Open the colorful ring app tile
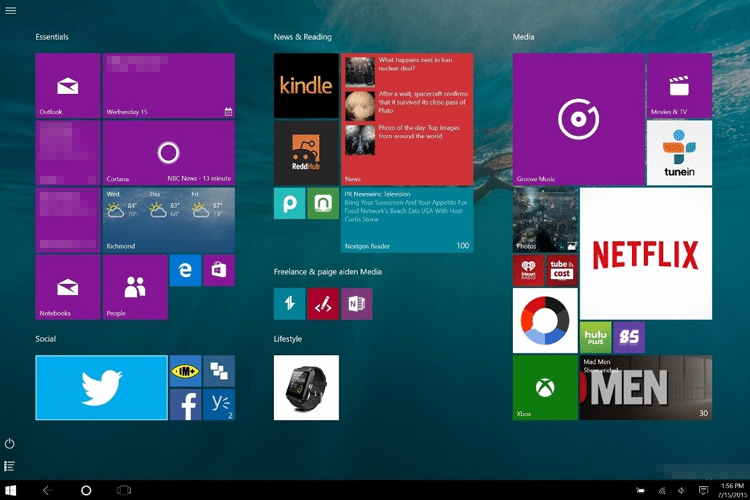Screen dimensions: 750x500 point(545,321)
